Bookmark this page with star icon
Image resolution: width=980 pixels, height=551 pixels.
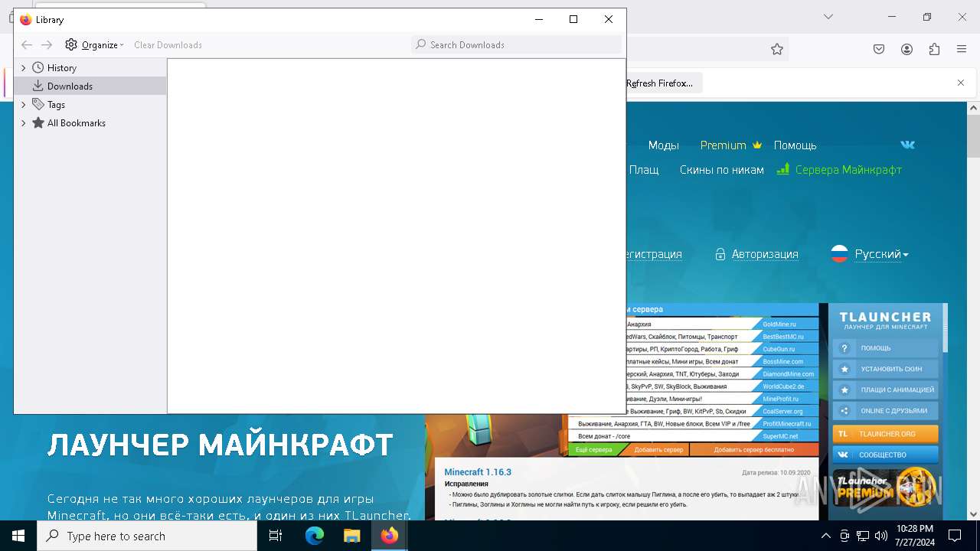tap(777, 49)
